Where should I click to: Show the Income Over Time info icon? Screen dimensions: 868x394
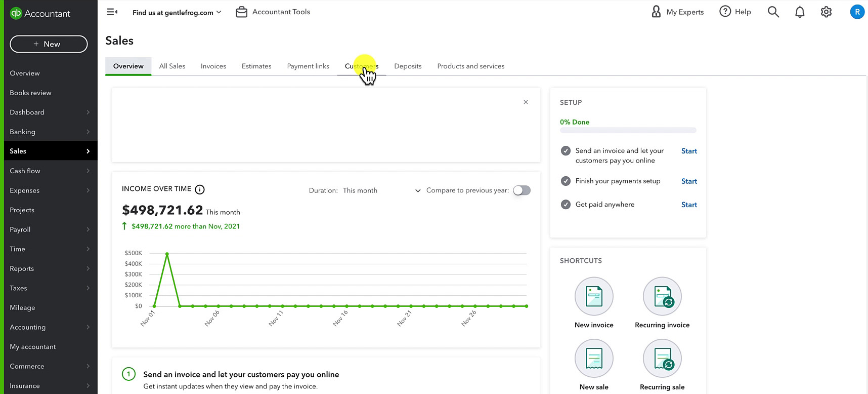200,189
